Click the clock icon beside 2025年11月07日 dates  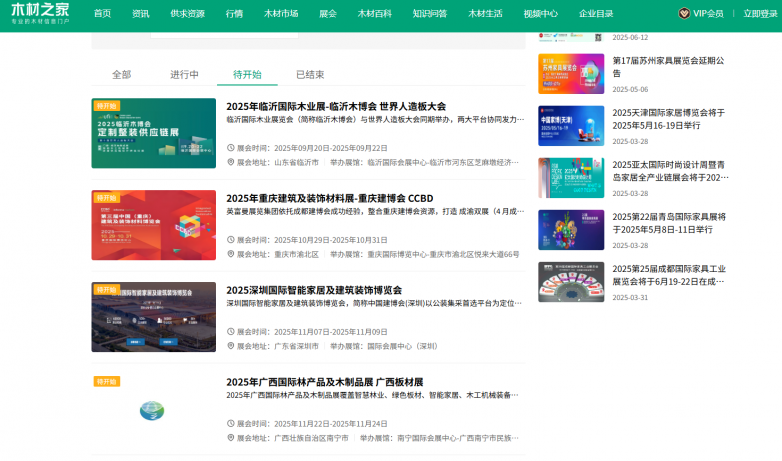231,332
